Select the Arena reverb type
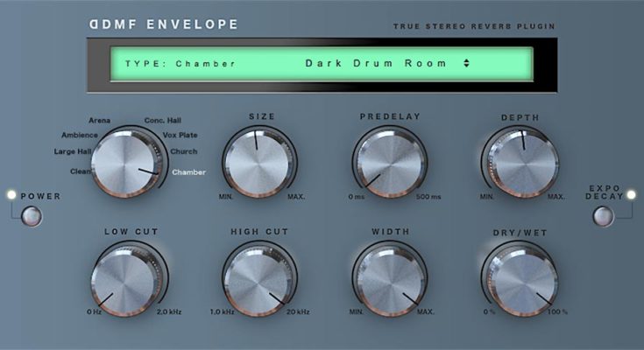644x350 pixels. [99, 120]
